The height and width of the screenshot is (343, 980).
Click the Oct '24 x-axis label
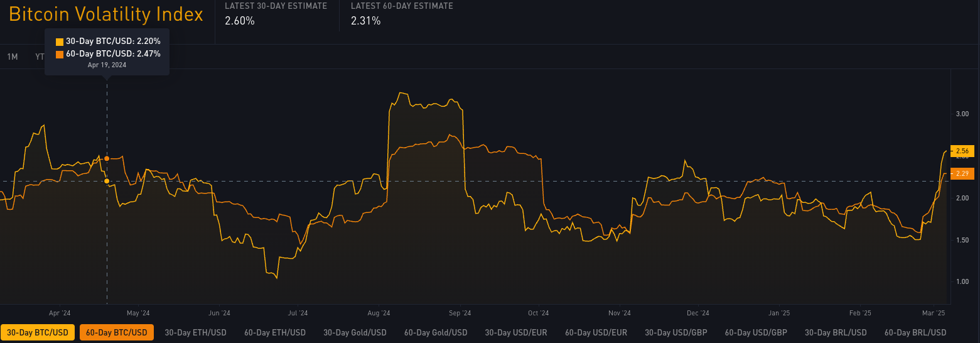pyautogui.click(x=539, y=313)
